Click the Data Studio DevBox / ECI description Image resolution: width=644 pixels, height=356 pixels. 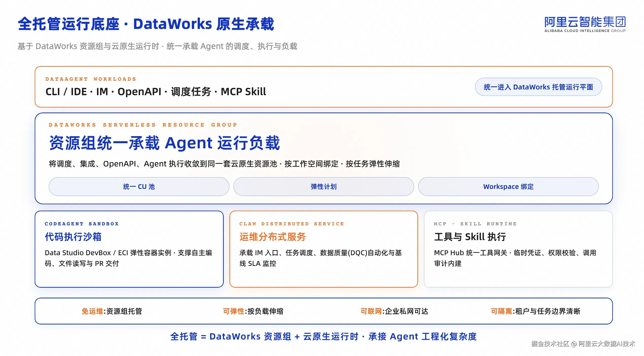click(128, 258)
